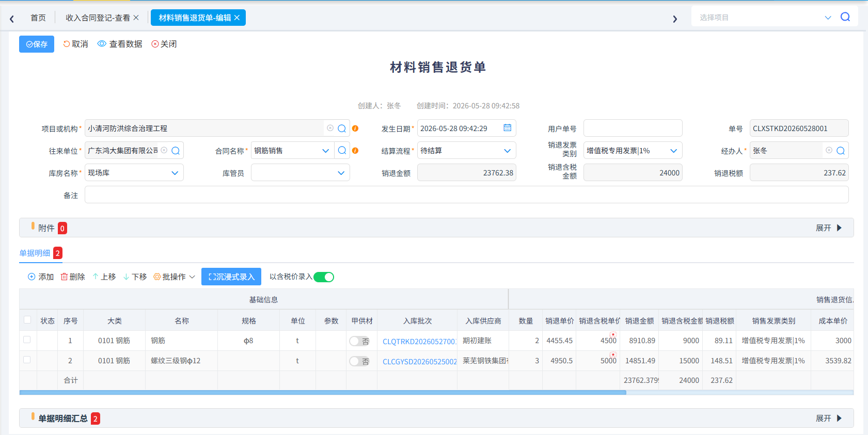Click the search icon beside 选择项目

pos(845,17)
